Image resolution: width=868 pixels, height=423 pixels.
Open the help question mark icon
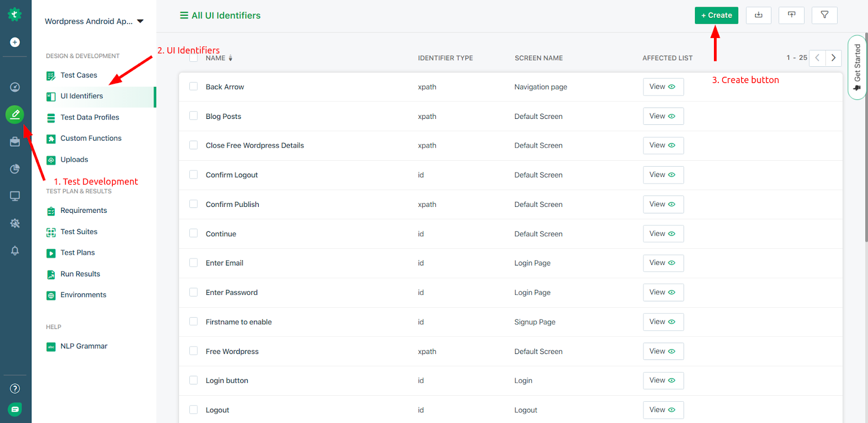pos(15,388)
